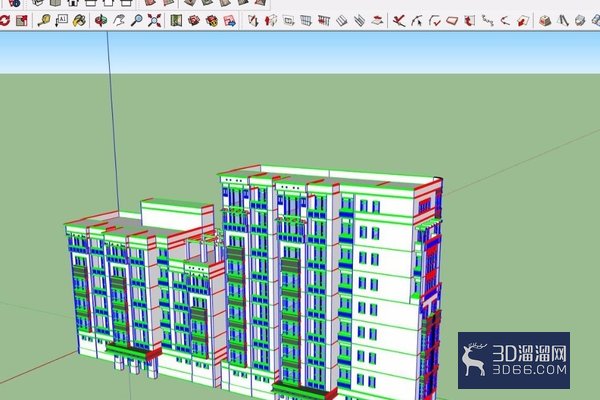Click the red railing fence plugin icon
Image resolution: width=600 pixels, height=400 pixels.
point(324,20)
